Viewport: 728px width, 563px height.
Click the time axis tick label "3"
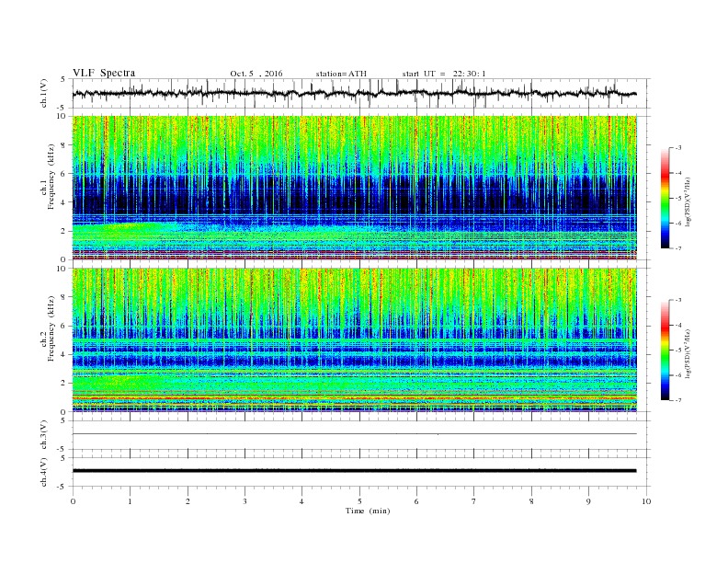pyautogui.click(x=245, y=501)
